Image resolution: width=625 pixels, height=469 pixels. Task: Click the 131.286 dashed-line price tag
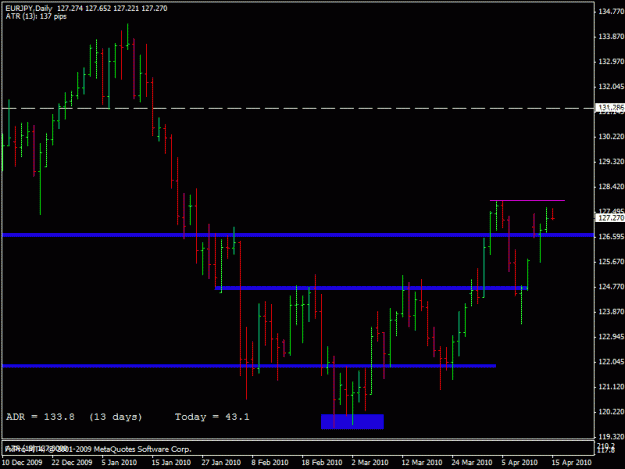610,108
